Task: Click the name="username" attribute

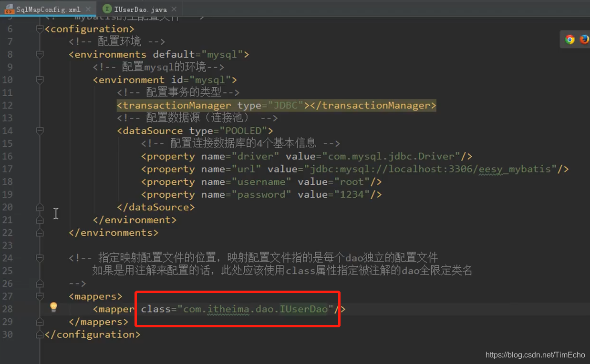Action: coord(247,182)
